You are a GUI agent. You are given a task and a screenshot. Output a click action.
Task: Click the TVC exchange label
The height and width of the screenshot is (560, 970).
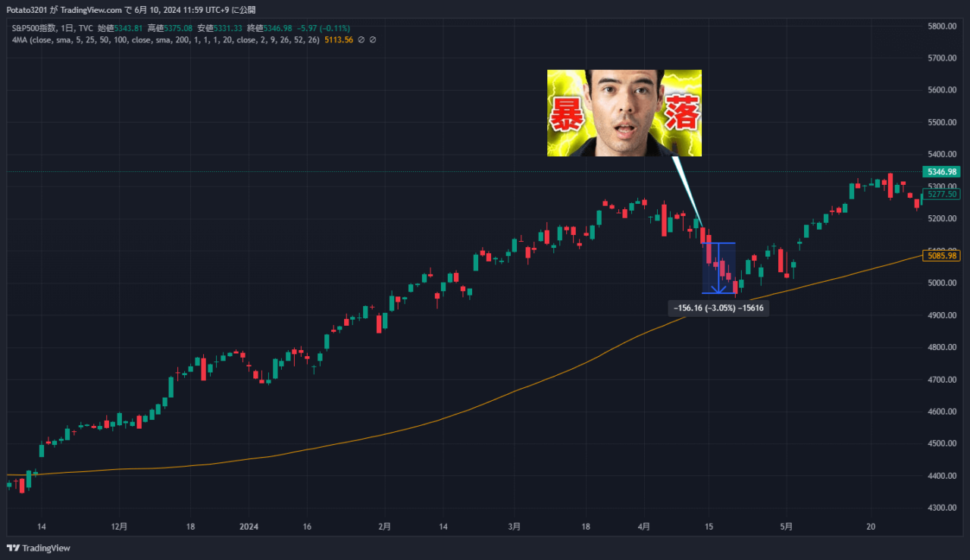coord(86,27)
